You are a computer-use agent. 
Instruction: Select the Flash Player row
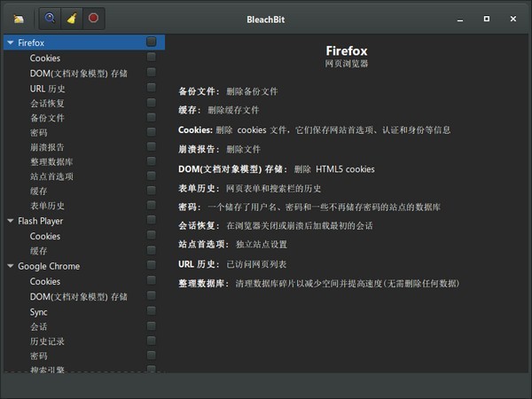click(84, 221)
